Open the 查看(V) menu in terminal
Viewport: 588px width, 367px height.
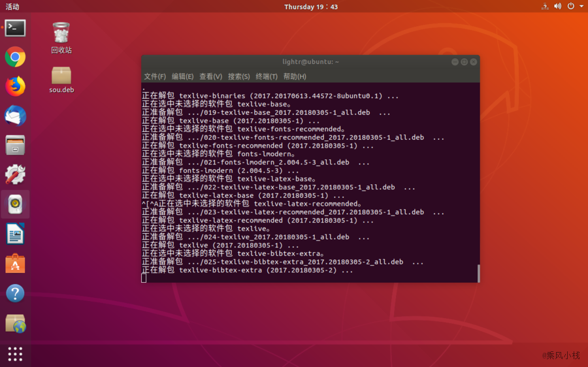point(211,76)
